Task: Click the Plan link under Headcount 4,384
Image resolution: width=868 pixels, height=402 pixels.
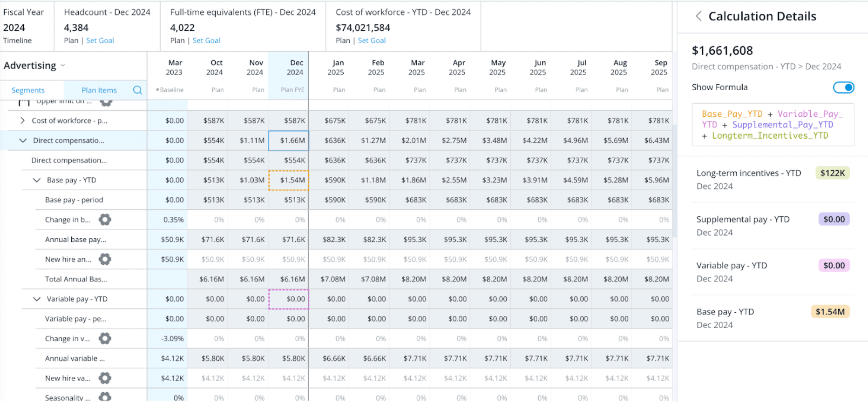Action: [71, 40]
